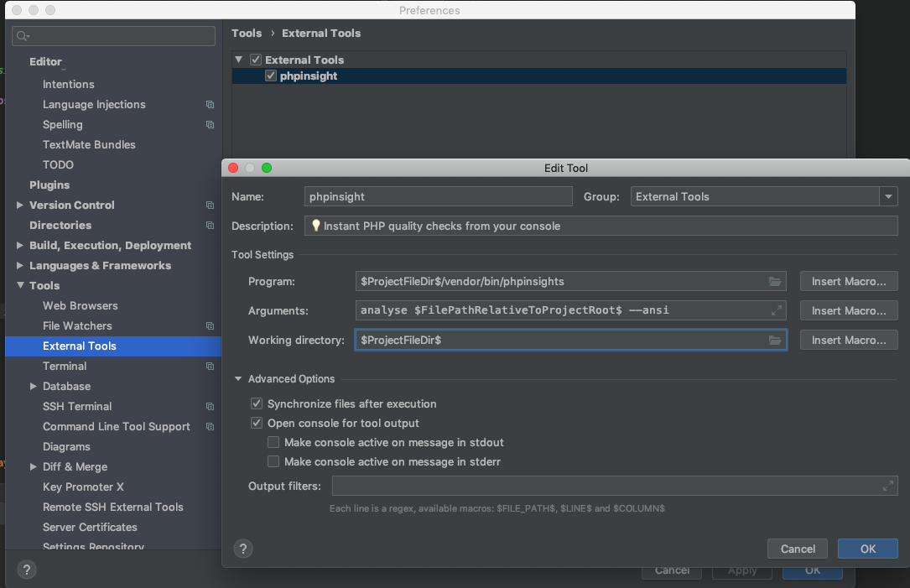Toggle the External Tools group checkbox
This screenshot has height=588, width=910.
tap(256, 60)
